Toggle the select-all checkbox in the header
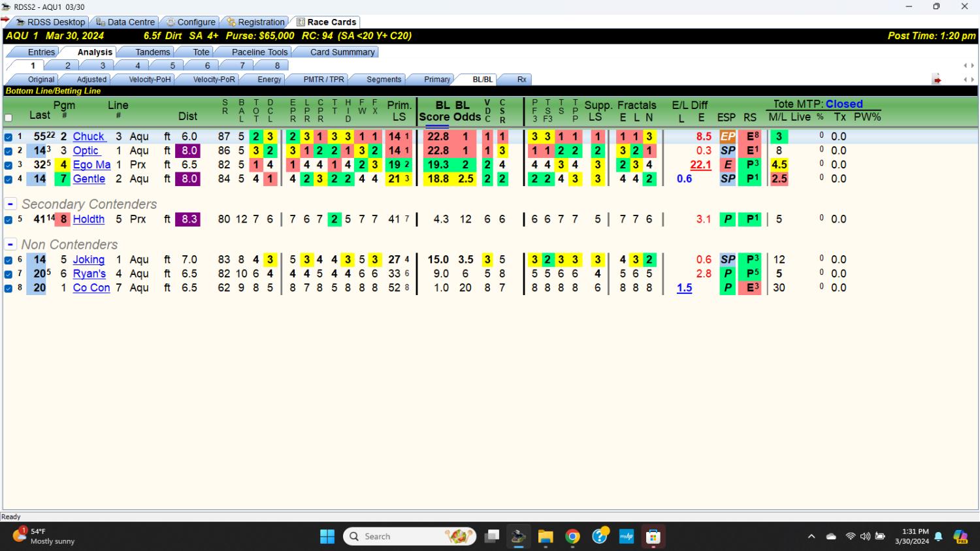This screenshot has height=551, width=980. [8, 118]
